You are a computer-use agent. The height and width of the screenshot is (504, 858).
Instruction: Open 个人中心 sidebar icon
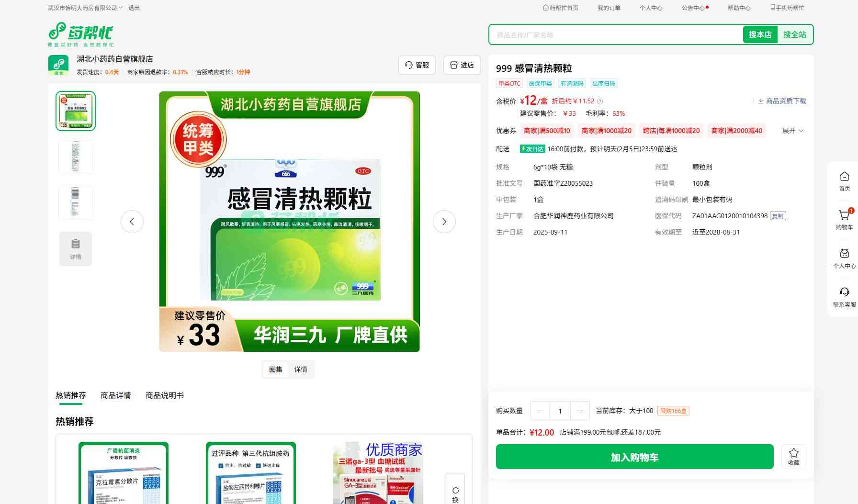coord(844,258)
